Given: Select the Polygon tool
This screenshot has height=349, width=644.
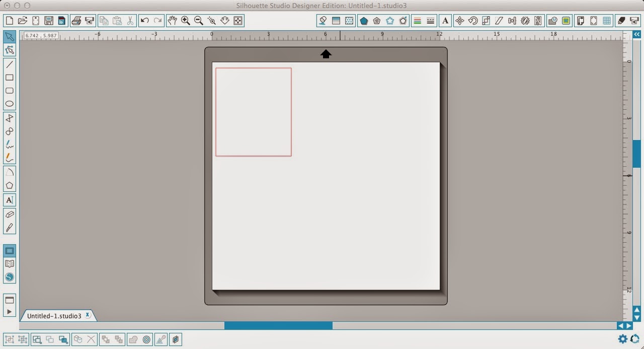Looking at the screenshot, I should (9, 185).
